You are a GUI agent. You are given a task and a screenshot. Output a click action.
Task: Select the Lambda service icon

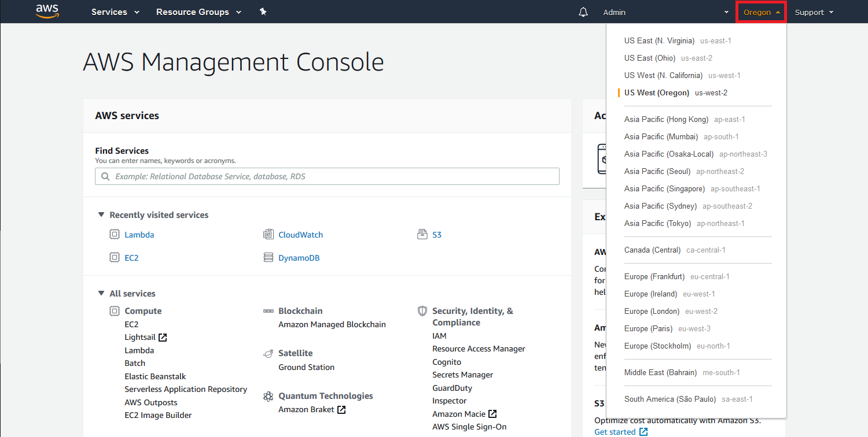(114, 234)
